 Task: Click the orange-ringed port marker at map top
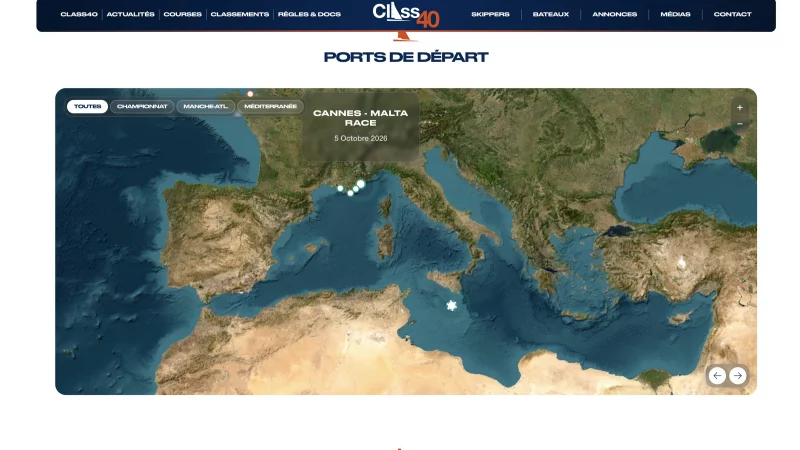pos(250,94)
